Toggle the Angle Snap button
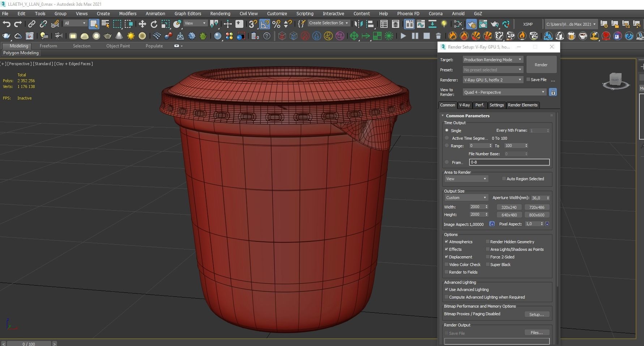The width and height of the screenshot is (644, 346). 265,24
